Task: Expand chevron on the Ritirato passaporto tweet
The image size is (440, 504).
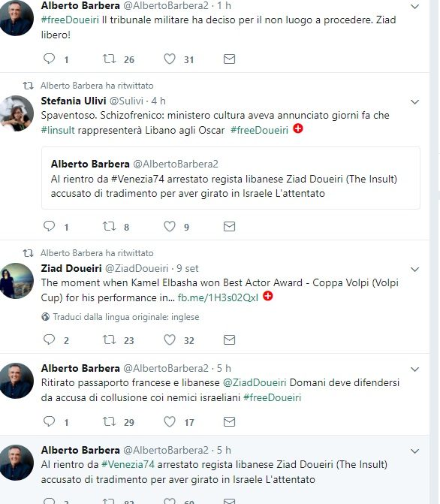Action: pos(415,369)
